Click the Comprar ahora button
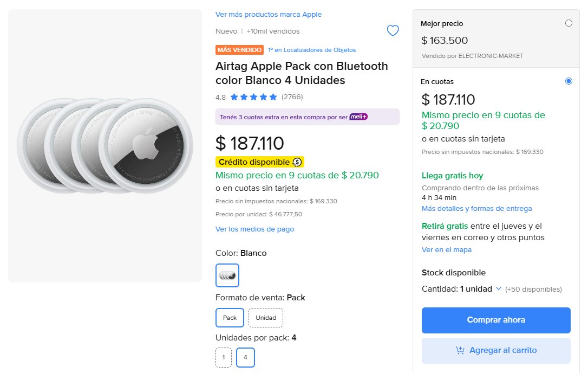This screenshot has width=588, height=373. point(496,320)
